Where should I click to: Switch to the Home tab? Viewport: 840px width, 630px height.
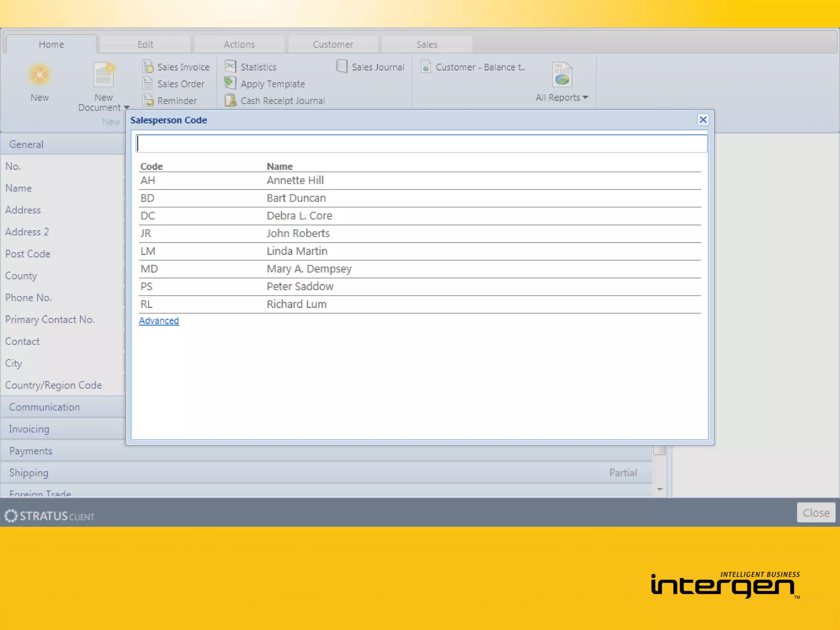coord(51,44)
